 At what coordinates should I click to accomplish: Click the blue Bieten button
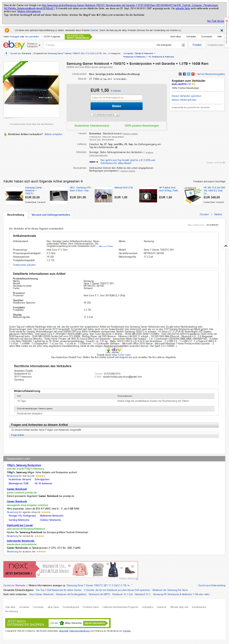click(x=117, y=106)
